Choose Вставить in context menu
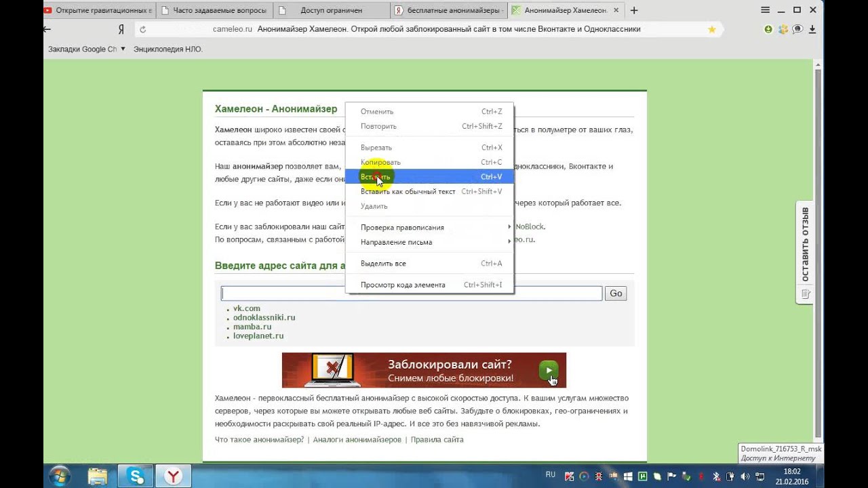 point(429,177)
